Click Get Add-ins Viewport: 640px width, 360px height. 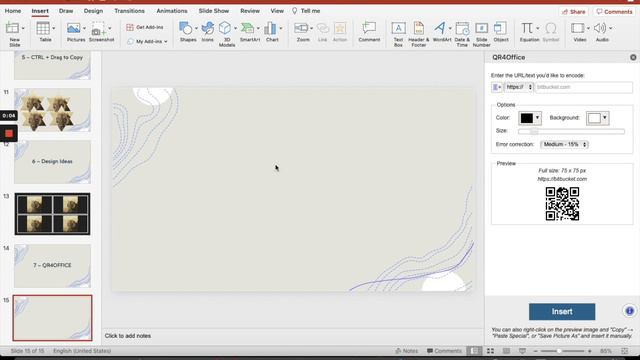click(145, 27)
